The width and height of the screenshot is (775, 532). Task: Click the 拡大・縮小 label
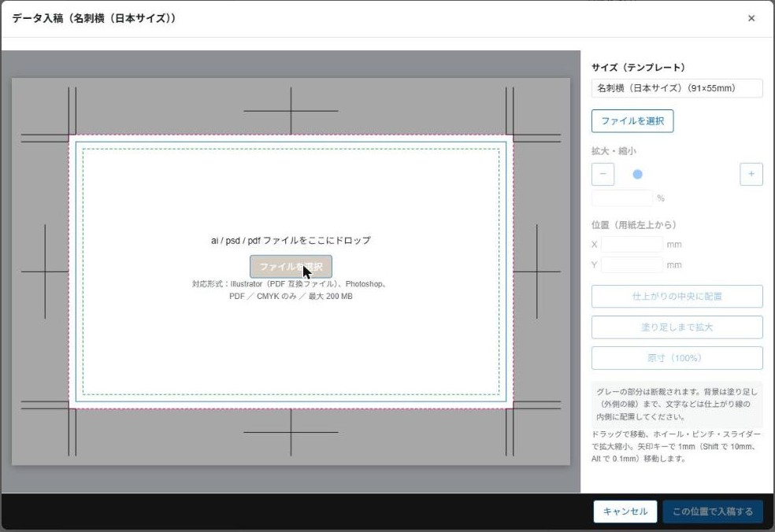click(x=614, y=150)
